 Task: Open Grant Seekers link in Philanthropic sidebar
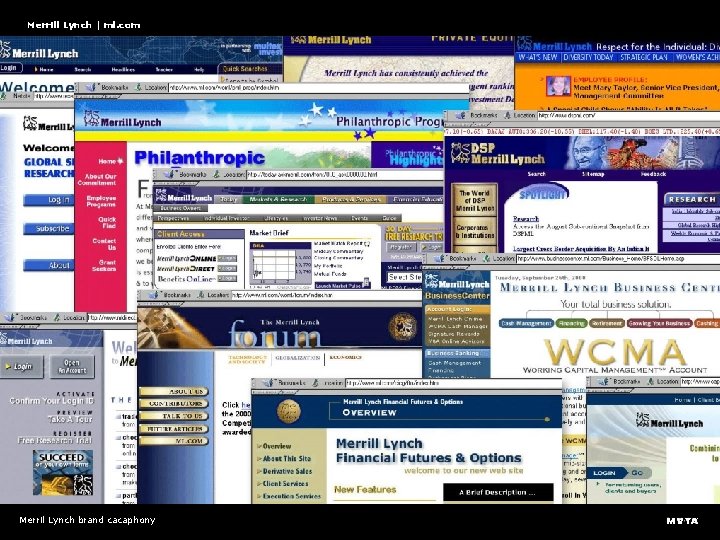click(105, 265)
